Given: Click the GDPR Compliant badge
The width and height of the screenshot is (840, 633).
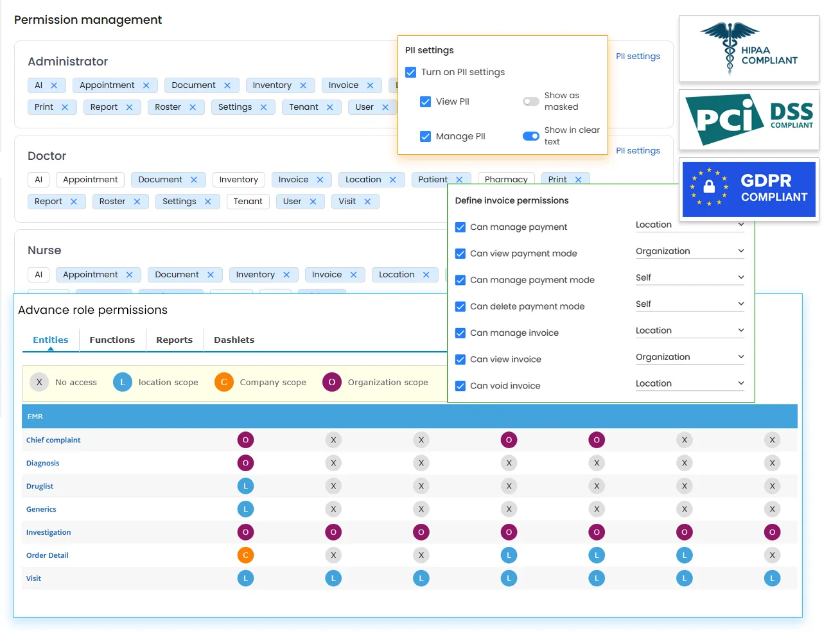Looking at the screenshot, I should (x=749, y=189).
